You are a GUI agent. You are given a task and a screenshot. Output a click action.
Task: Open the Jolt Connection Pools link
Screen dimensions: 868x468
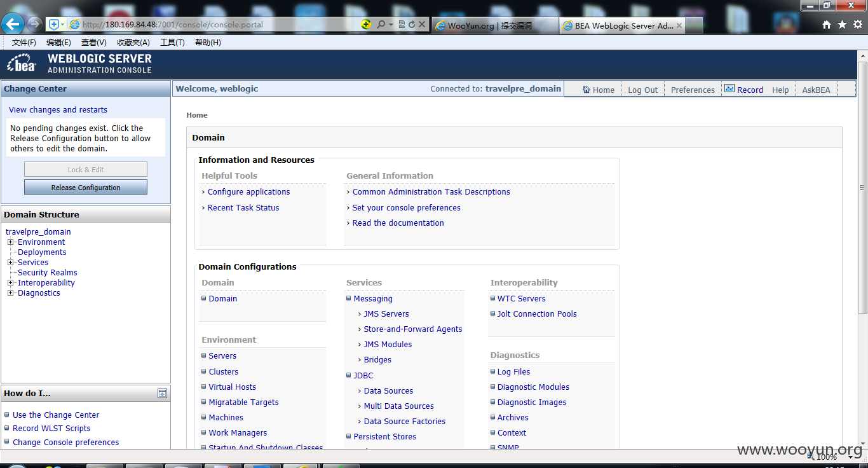pos(537,314)
